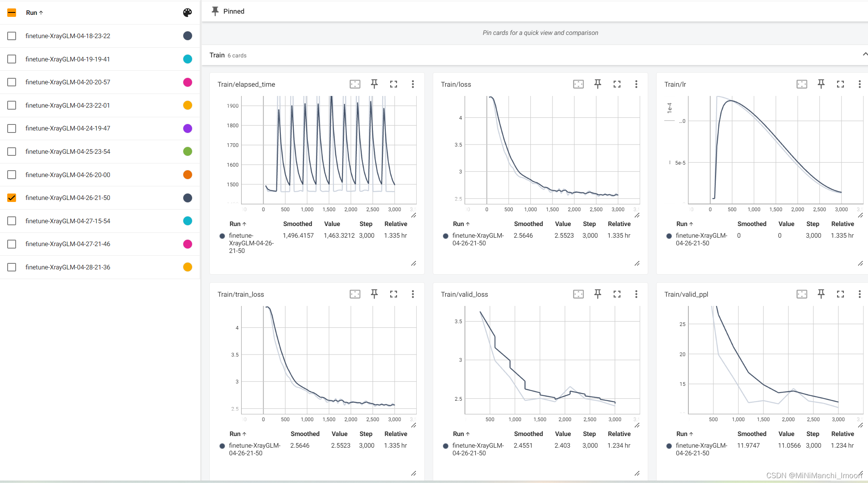
Task: Toggle the select-all runs checkbox
Action: click(12, 12)
